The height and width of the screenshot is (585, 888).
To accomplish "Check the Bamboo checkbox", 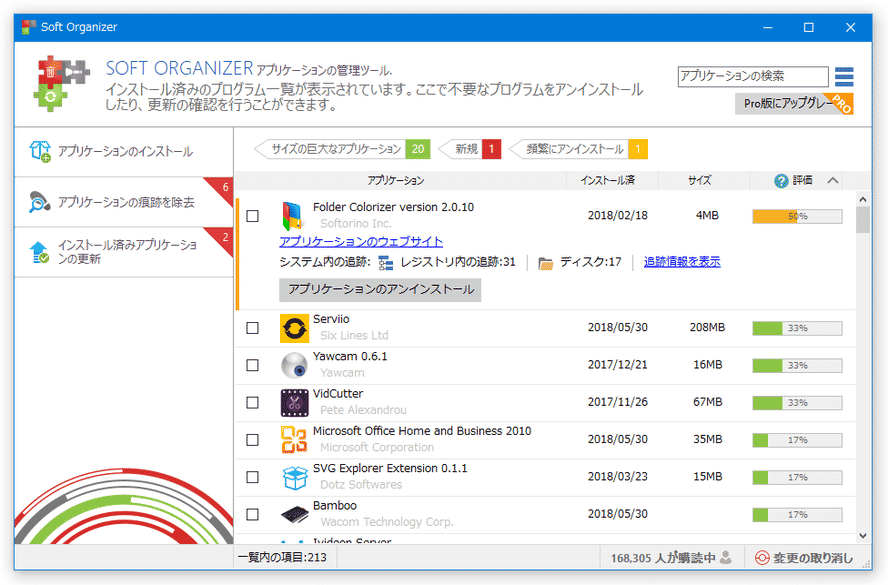I will [253, 514].
